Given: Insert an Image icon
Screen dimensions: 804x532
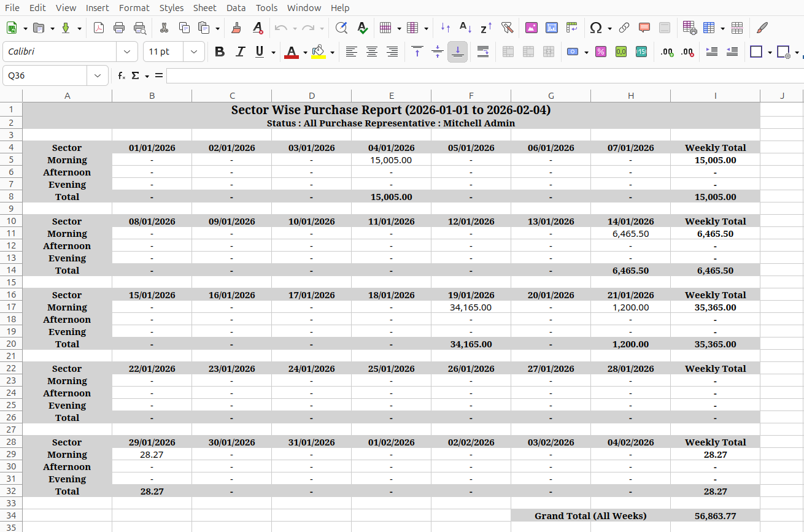Looking at the screenshot, I should pyautogui.click(x=531, y=28).
